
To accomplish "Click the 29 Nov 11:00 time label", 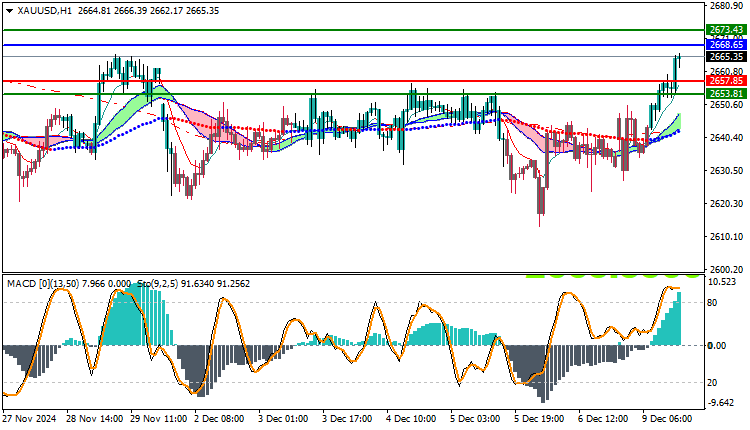I will tap(158, 419).
